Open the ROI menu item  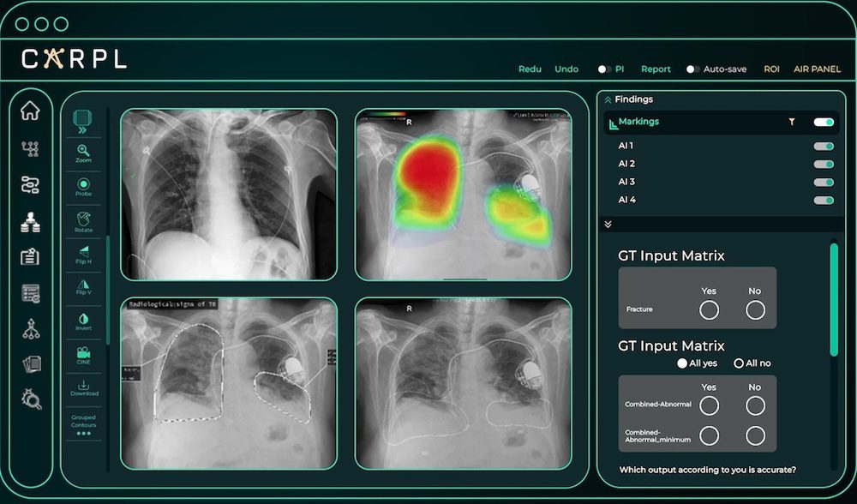pyautogui.click(x=771, y=69)
